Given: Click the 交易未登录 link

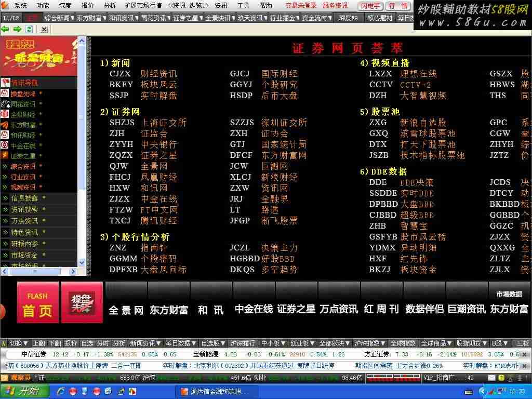Looking at the screenshot, I should (x=301, y=5).
